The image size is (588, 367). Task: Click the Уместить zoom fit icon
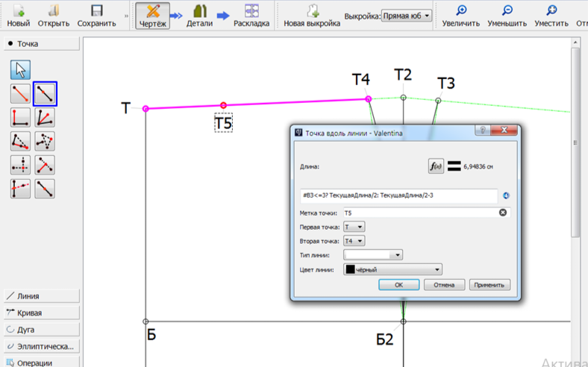pyautogui.click(x=551, y=10)
